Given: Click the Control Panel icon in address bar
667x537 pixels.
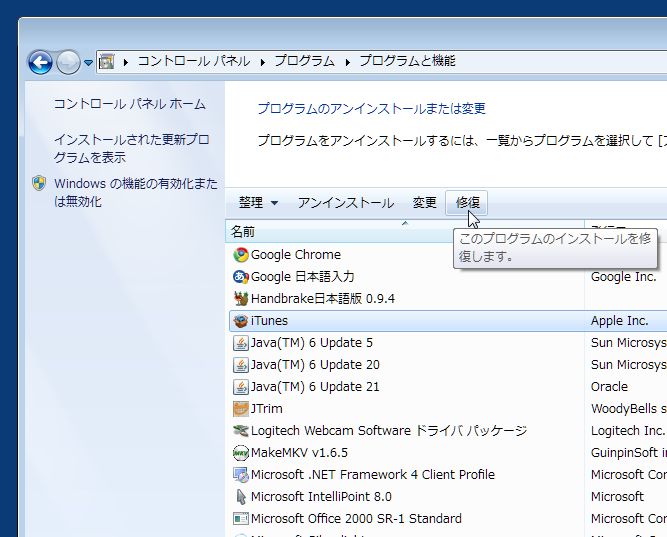Looking at the screenshot, I should coord(106,62).
